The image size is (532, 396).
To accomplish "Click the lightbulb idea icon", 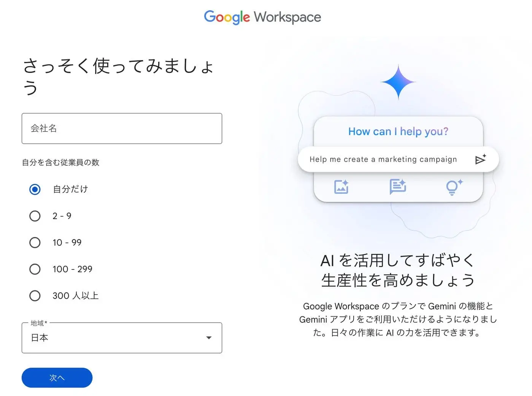I will point(454,187).
